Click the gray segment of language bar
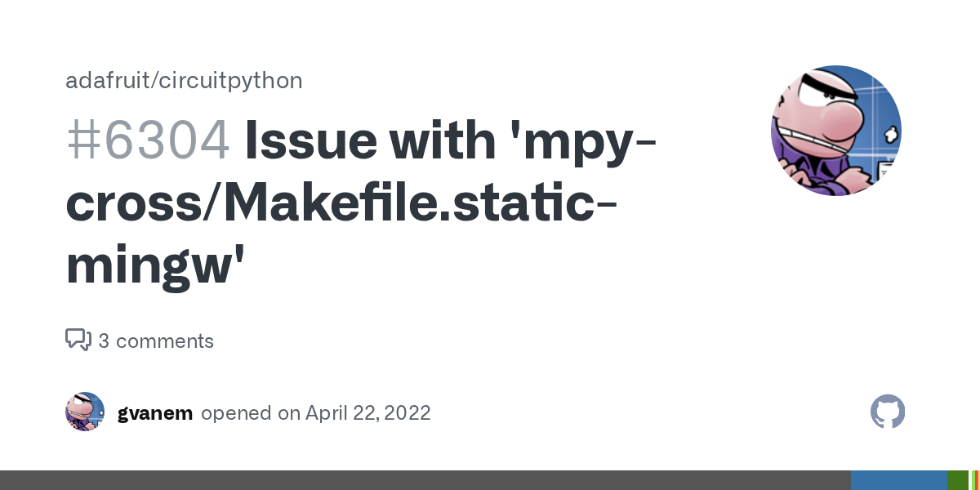The image size is (980, 490). click(x=425, y=480)
